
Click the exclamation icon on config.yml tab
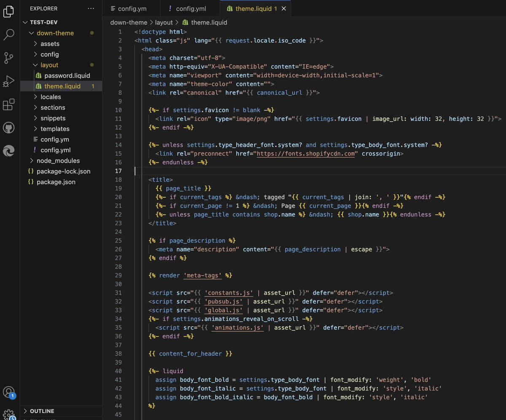[170, 8]
